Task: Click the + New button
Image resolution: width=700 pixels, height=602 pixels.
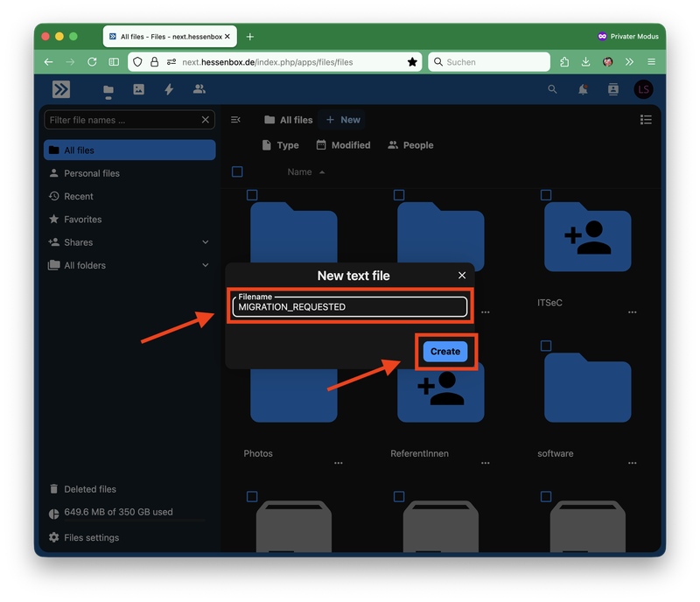Action: [x=343, y=120]
